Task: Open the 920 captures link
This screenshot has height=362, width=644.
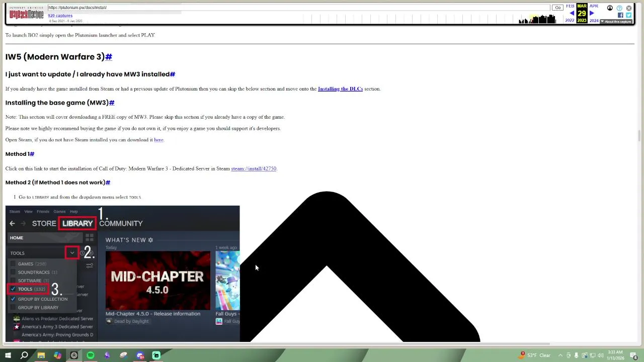Action: (x=60, y=16)
